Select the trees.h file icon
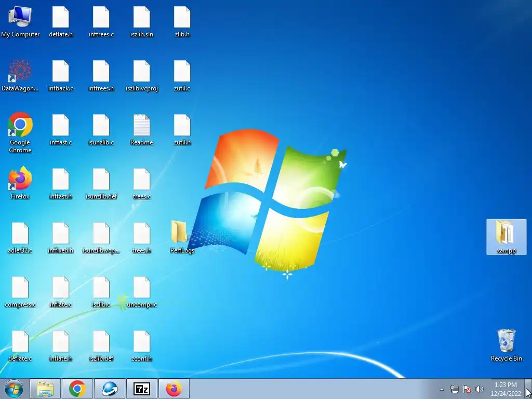 point(141,238)
